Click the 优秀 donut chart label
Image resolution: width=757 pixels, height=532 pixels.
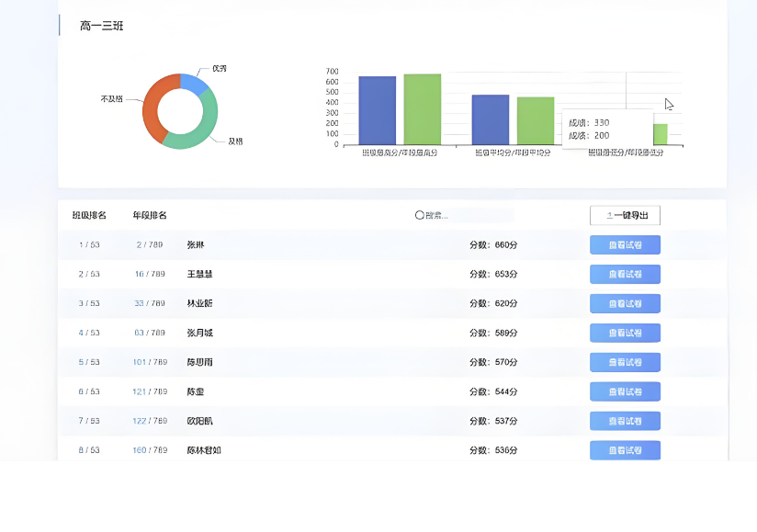[220, 69]
